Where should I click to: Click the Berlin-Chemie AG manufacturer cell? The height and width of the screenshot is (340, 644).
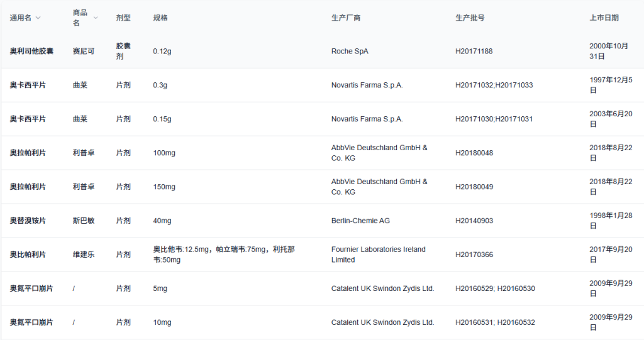pos(360,221)
